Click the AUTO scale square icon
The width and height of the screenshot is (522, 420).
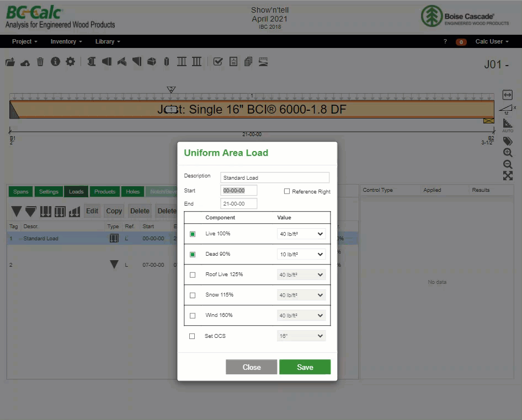(507, 126)
